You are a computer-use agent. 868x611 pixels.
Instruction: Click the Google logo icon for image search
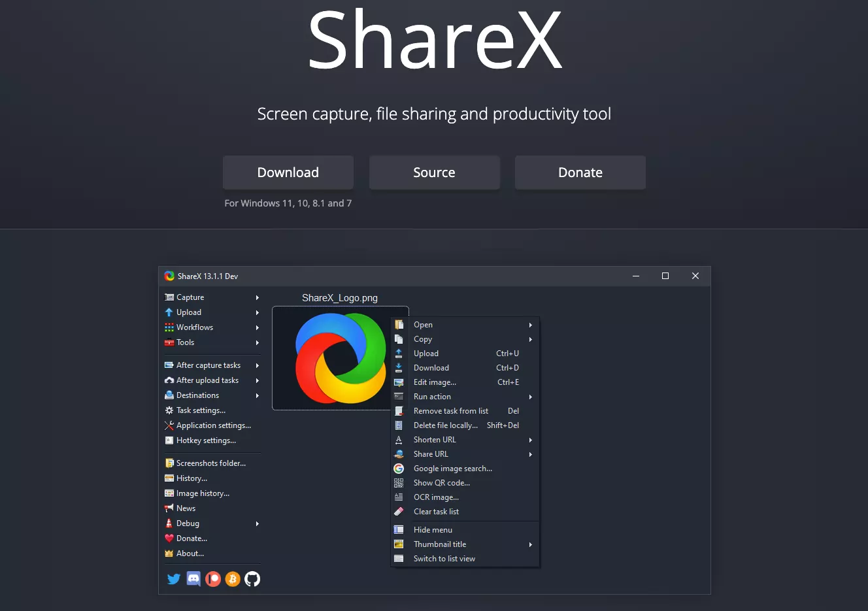399,469
